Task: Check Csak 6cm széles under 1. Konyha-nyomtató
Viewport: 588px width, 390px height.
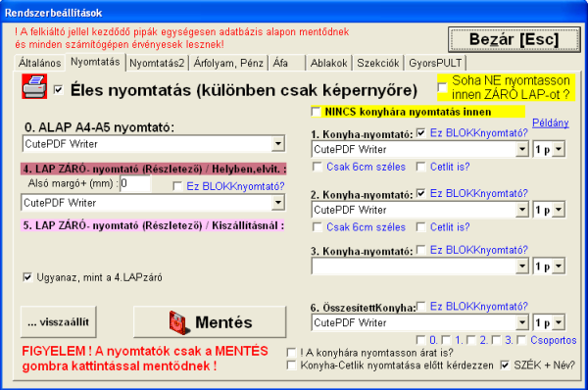Action: click(318, 167)
